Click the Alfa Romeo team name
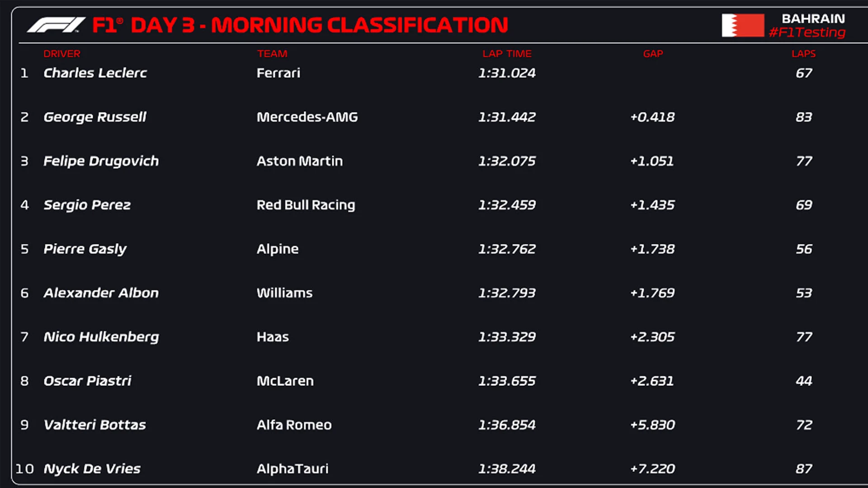 point(294,425)
